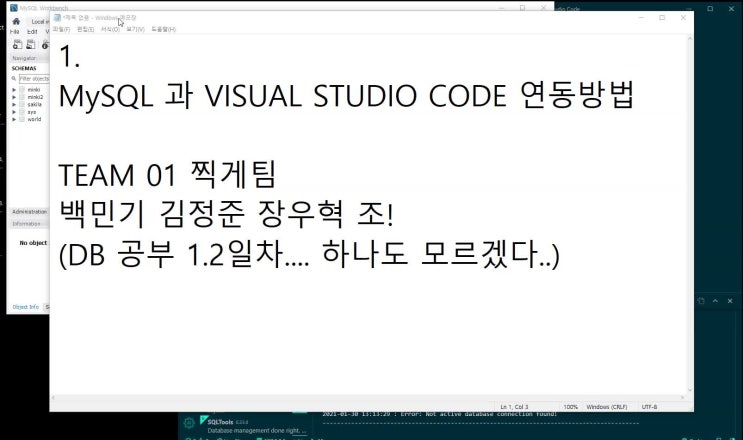Click the heading 'MySQL 과 VISUAL STUDIO CODE 연동방법'
This screenshot has height=440, width=743.
(x=346, y=96)
